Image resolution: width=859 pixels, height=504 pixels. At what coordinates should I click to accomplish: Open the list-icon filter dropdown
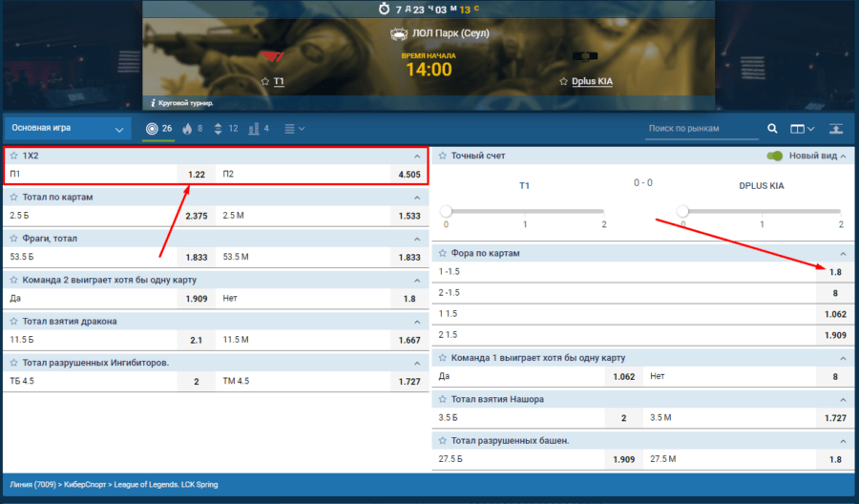295,128
